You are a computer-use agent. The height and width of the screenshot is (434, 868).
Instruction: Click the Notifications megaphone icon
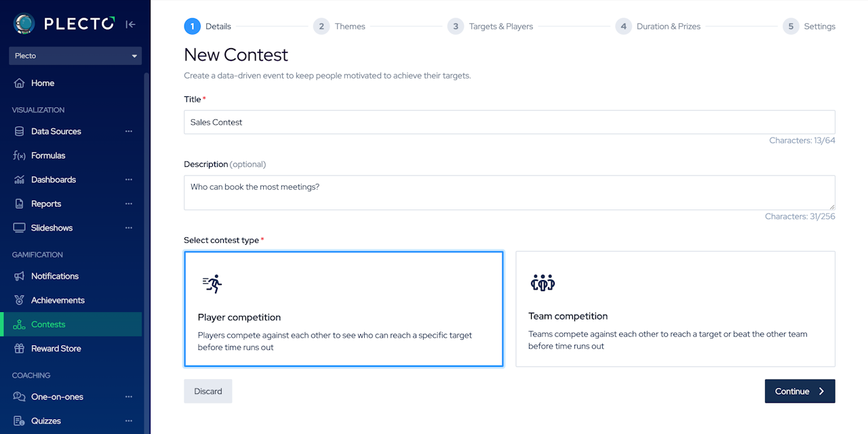pos(19,276)
